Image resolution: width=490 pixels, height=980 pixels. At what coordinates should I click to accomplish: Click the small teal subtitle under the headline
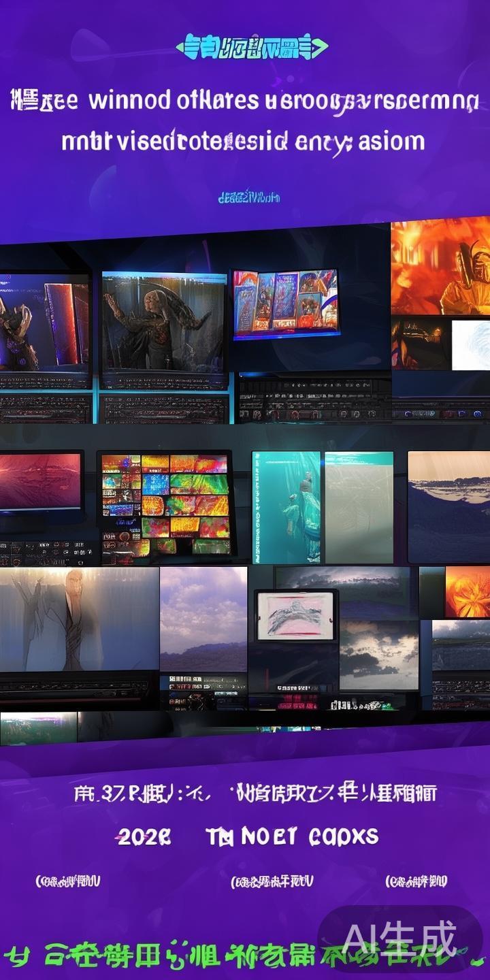(248, 198)
